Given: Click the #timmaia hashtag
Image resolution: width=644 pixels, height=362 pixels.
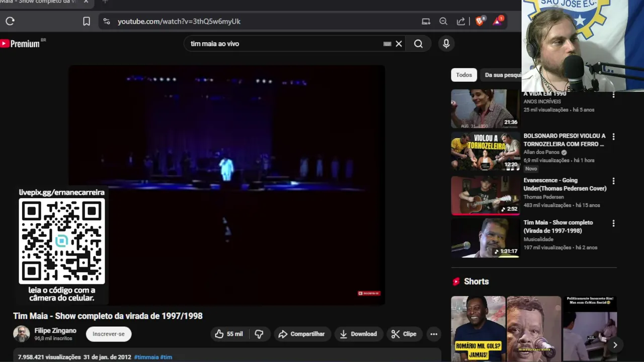Looking at the screenshot, I should click(x=146, y=357).
